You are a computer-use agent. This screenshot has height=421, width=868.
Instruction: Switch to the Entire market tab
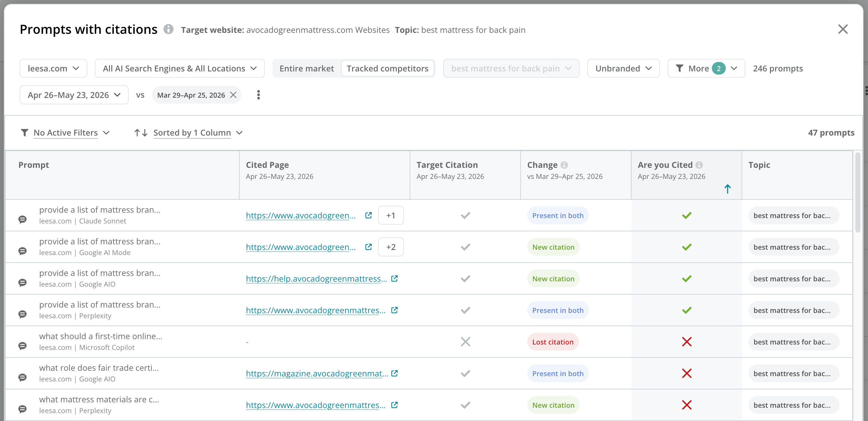[307, 68]
